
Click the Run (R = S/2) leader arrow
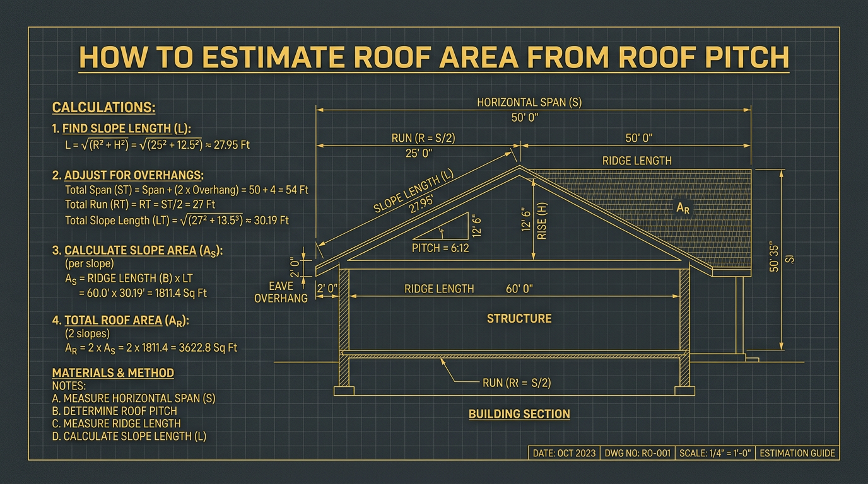click(x=467, y=372)
